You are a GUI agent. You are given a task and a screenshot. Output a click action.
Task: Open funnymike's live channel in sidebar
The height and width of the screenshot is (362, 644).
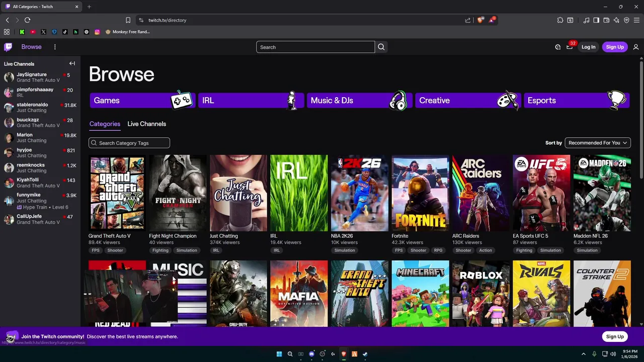click(x=40, y=200)
